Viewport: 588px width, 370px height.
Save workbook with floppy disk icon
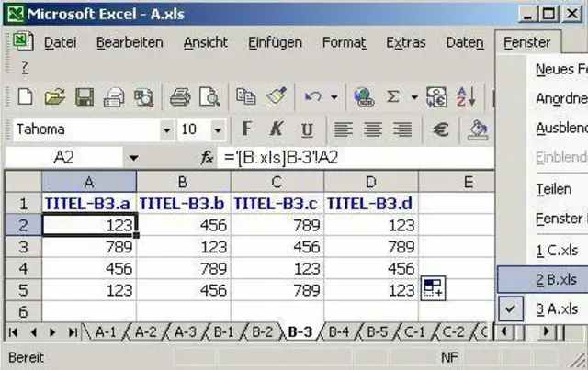85,97
